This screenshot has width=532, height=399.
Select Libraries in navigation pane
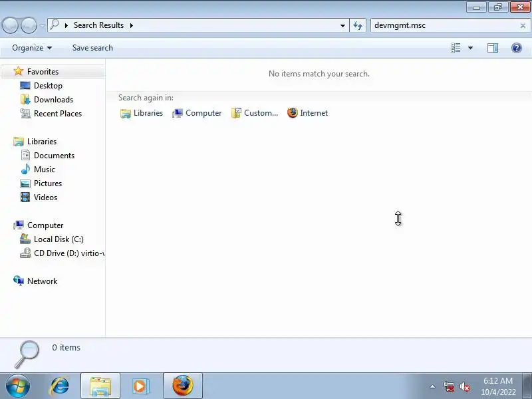tap(42, 142)
